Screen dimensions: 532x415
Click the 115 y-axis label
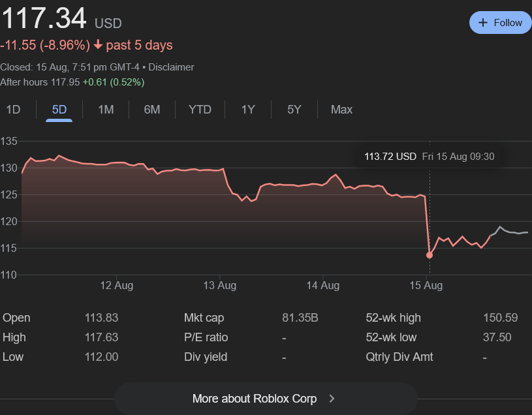(x=8, y=248)
